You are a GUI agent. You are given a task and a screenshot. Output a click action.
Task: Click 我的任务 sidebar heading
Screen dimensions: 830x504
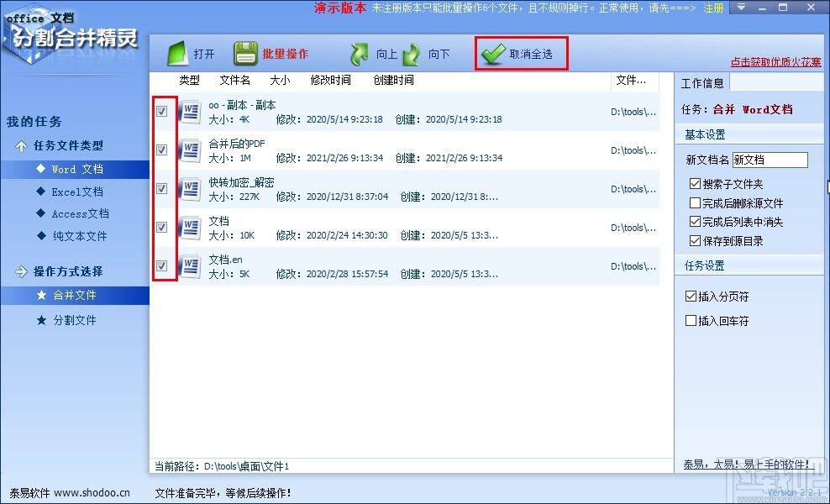pyautogui.click(x=34, y=122)
